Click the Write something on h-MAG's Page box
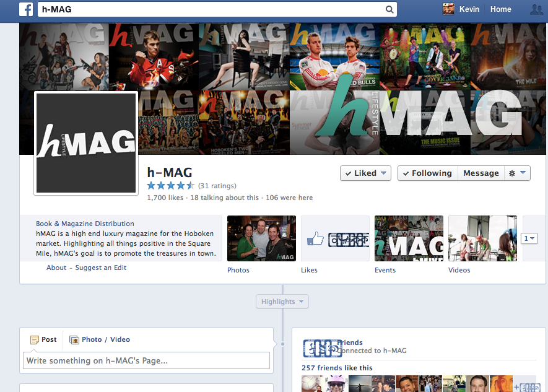Image resolution: width=548 pixels, height=392 pixels. tap(146, 360)
